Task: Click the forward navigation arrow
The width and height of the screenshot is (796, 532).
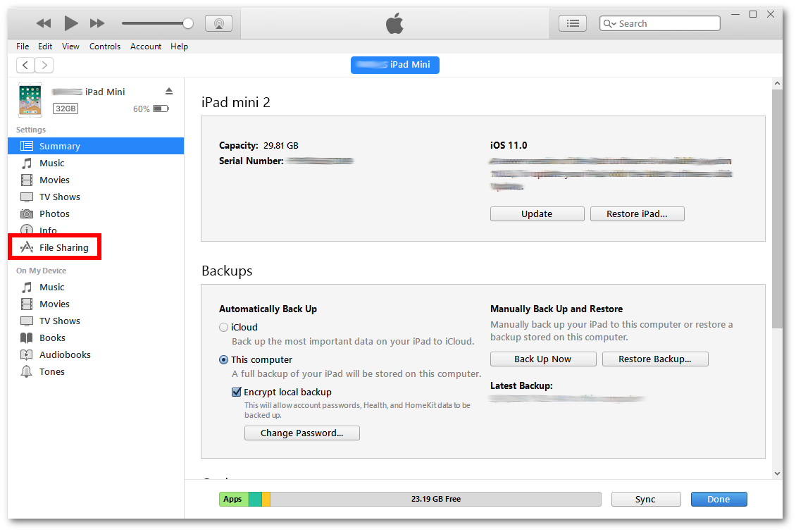Action: click(44, 64)
